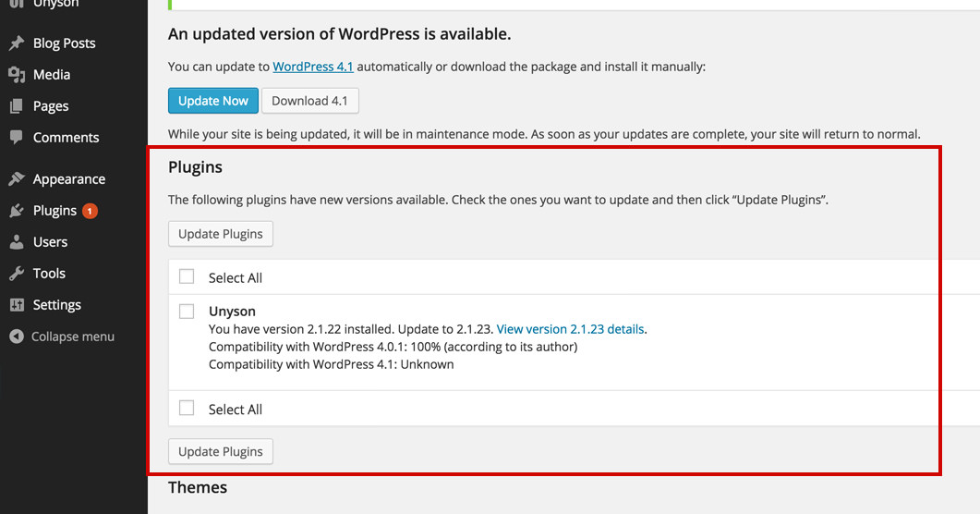Check the bottom Select All checkbox
980x514 pixels.
click(187, 408)
